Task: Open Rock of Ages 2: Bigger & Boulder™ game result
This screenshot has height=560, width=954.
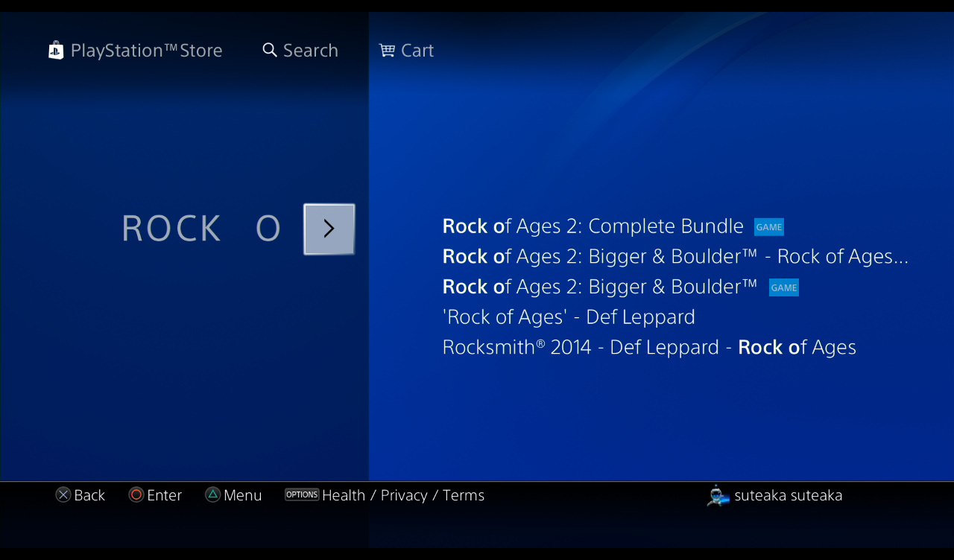Action: pos(599,287)
